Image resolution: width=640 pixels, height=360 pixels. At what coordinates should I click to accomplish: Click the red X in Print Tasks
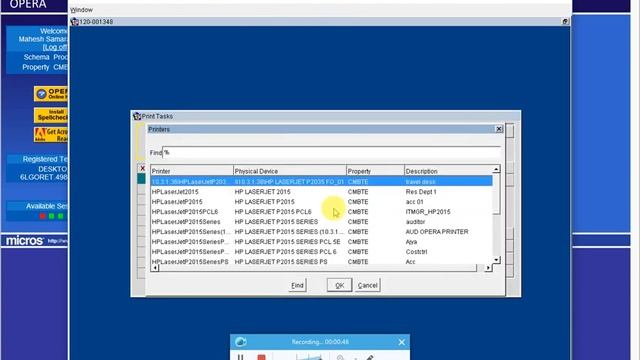(x=142, y=168)
